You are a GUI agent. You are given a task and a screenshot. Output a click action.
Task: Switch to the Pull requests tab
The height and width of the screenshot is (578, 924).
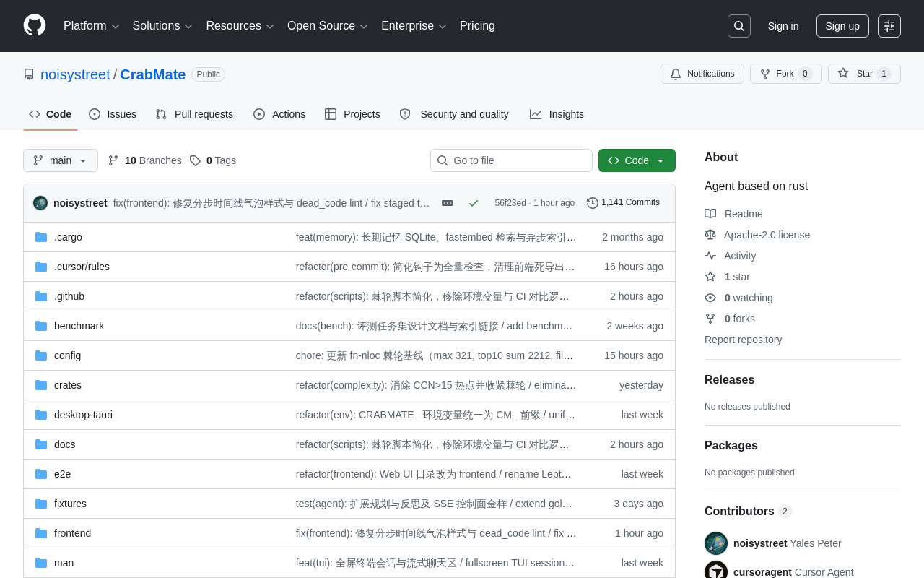point(194,114)
